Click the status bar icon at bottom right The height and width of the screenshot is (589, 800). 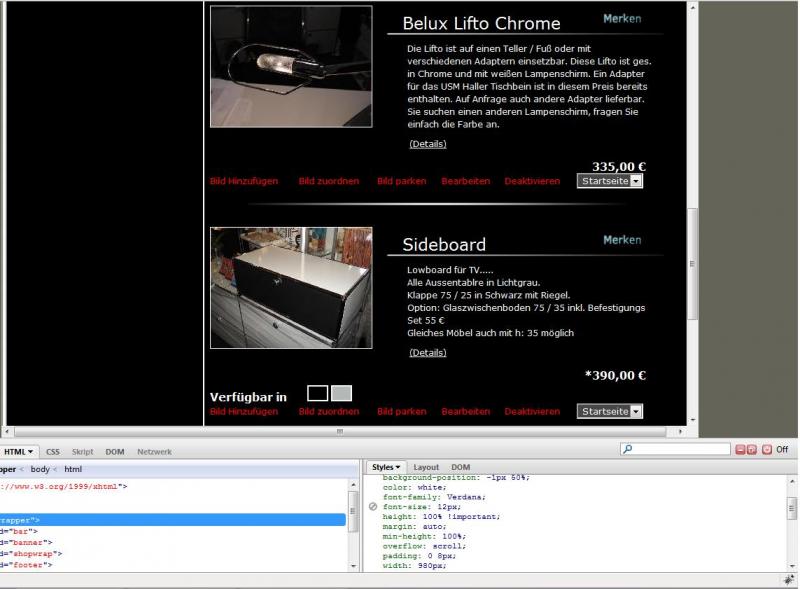pos(788,580)
